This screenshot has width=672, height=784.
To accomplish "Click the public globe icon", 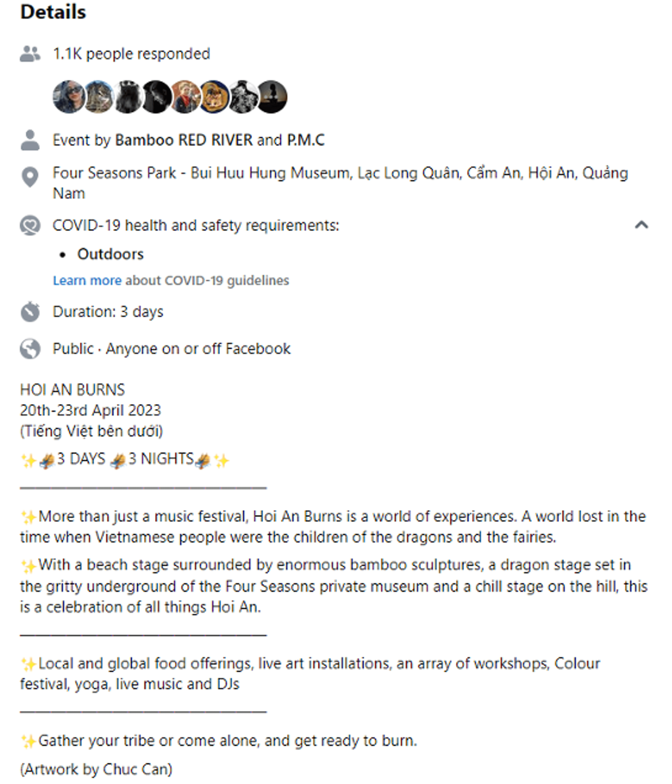I will (30, 349).
